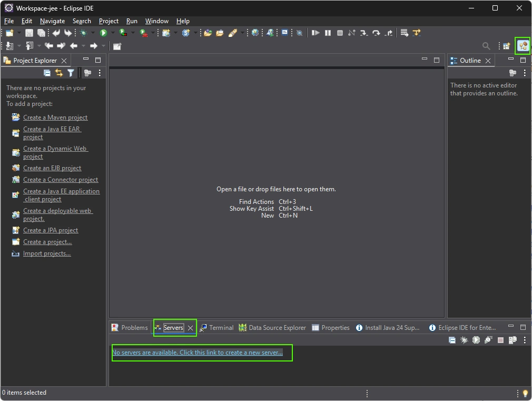Click the New wizard icon in toolbar
Image resolution: width=532 pixels, height=401 pixels.
(9, 33)
